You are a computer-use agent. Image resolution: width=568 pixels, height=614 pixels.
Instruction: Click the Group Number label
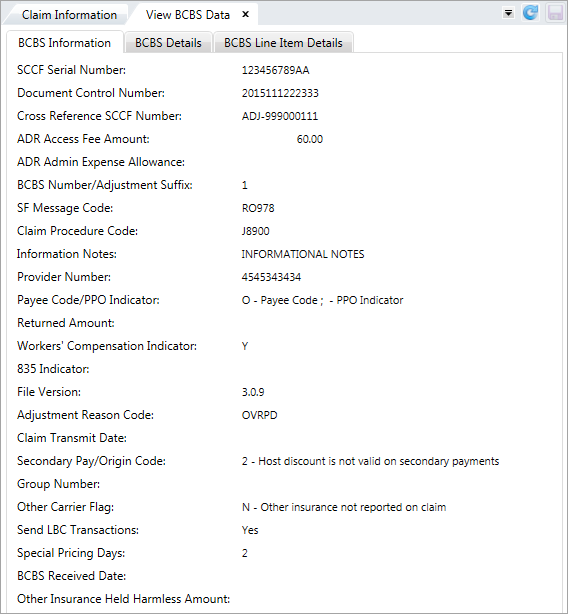click(x=58, y=484)
